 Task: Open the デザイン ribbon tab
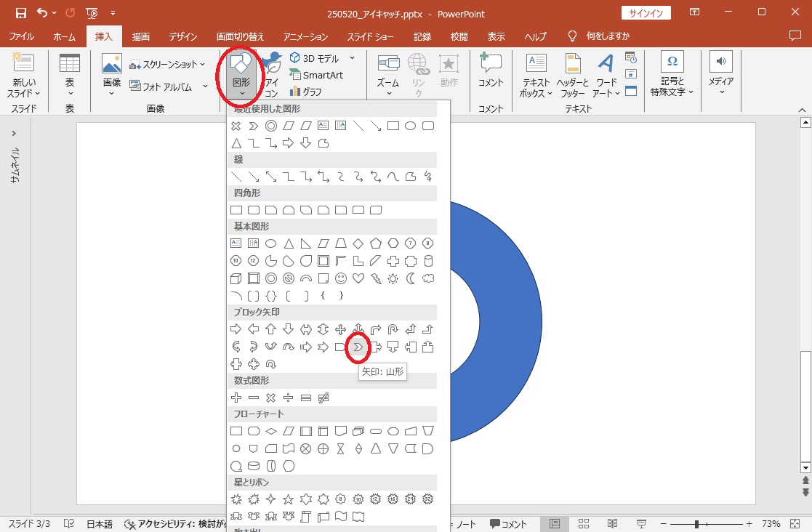tap(182, 36)
